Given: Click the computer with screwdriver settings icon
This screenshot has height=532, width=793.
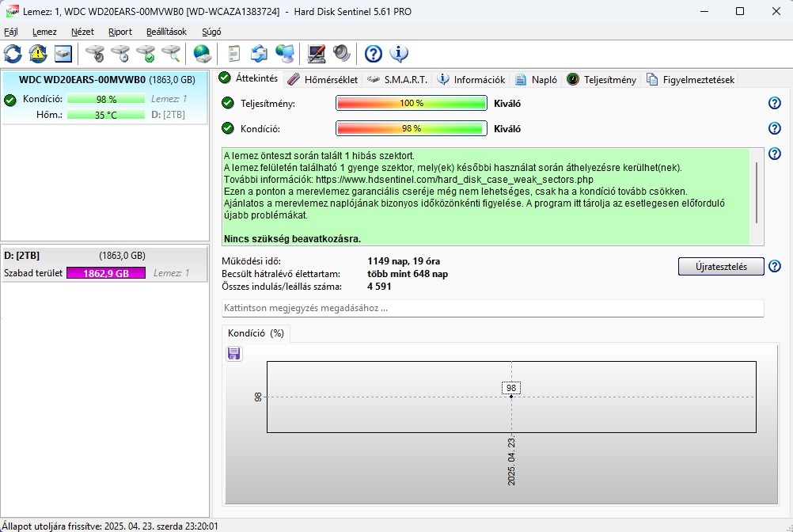Looking at the screenshot, I should (317, 54).
